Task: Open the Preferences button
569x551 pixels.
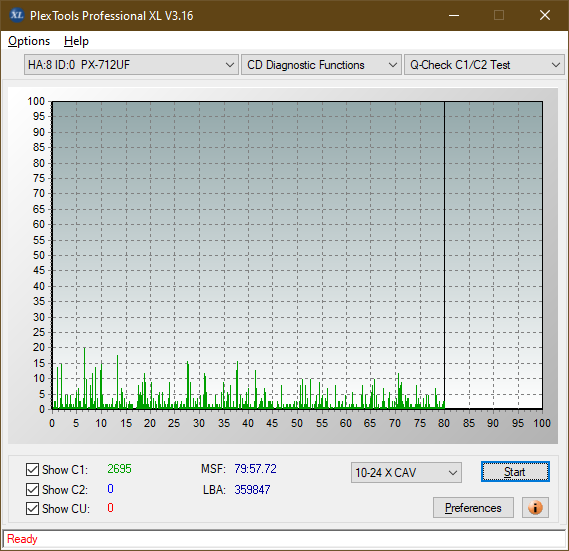Action: click(x=473, y=507)
